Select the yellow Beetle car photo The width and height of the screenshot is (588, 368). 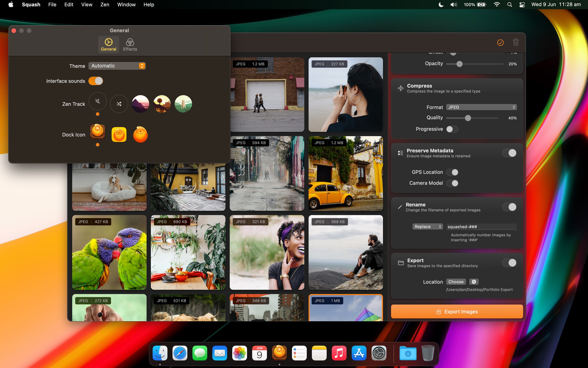point(346,173)
